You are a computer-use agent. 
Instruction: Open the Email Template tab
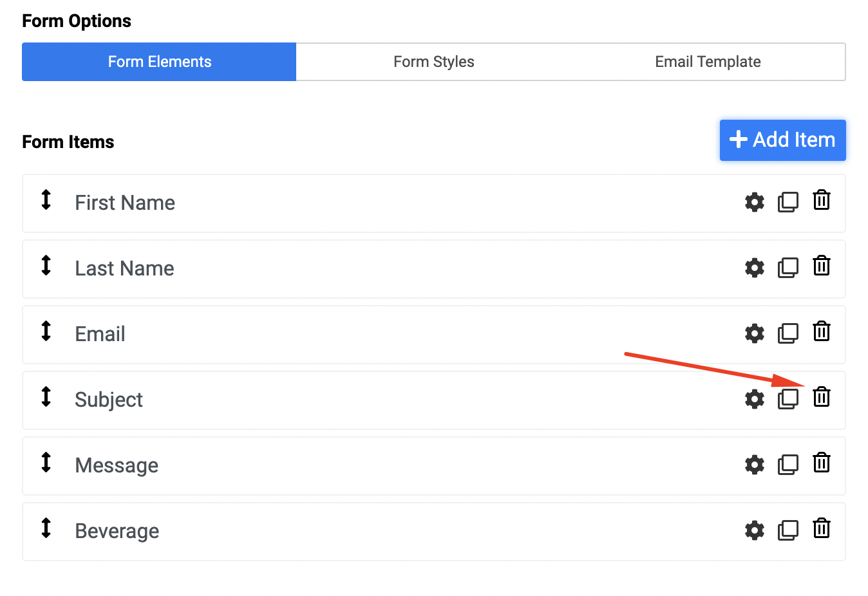pyautogui.click(x=708, y=62)
